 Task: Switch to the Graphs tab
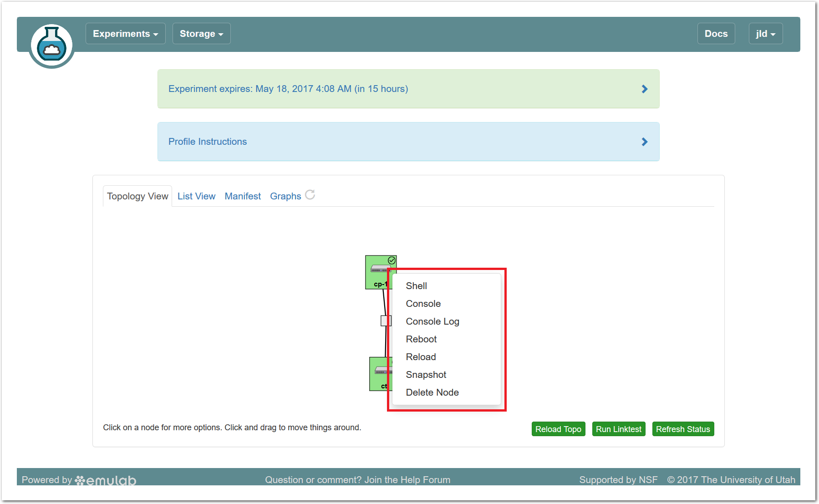pyautogui.click(x=285, y=196)
